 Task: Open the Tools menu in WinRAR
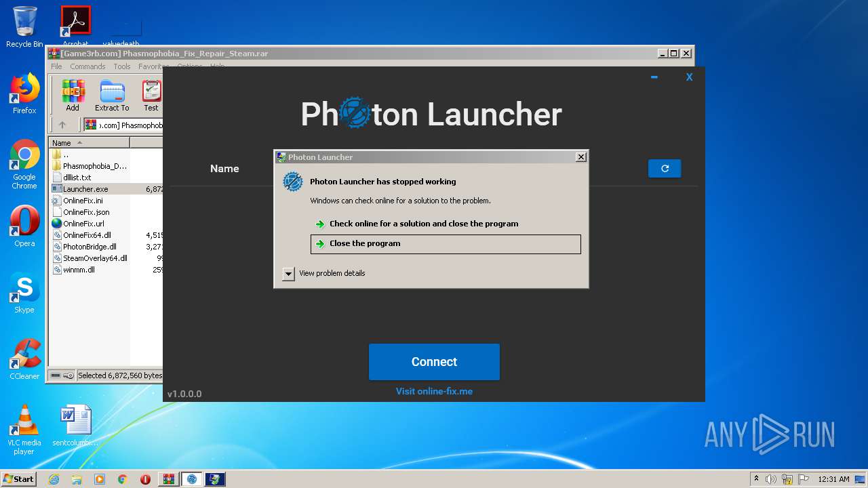click(122, 66)
